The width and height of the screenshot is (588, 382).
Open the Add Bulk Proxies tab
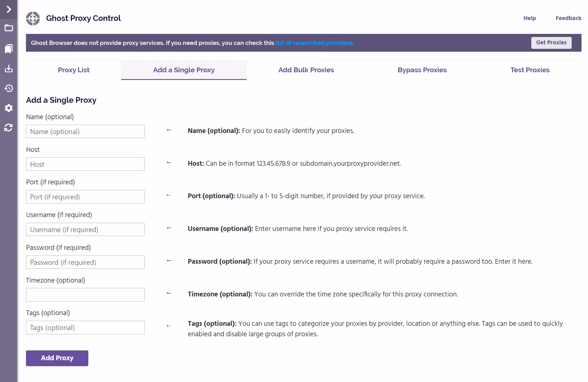[306, 70]
